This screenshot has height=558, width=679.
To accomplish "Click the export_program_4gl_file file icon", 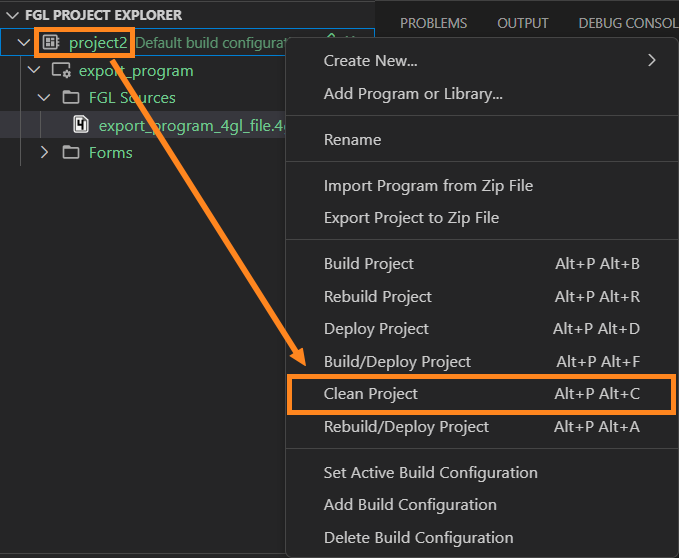I will 81,125.
